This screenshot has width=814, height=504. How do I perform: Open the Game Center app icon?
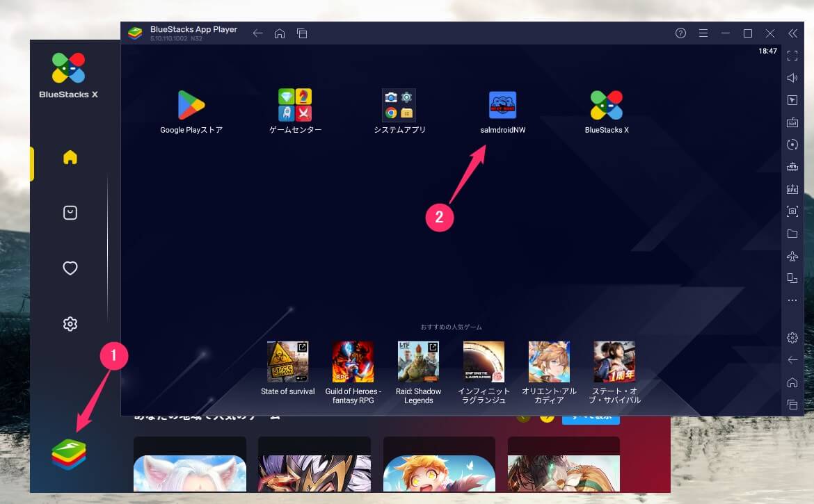(295, 106)
